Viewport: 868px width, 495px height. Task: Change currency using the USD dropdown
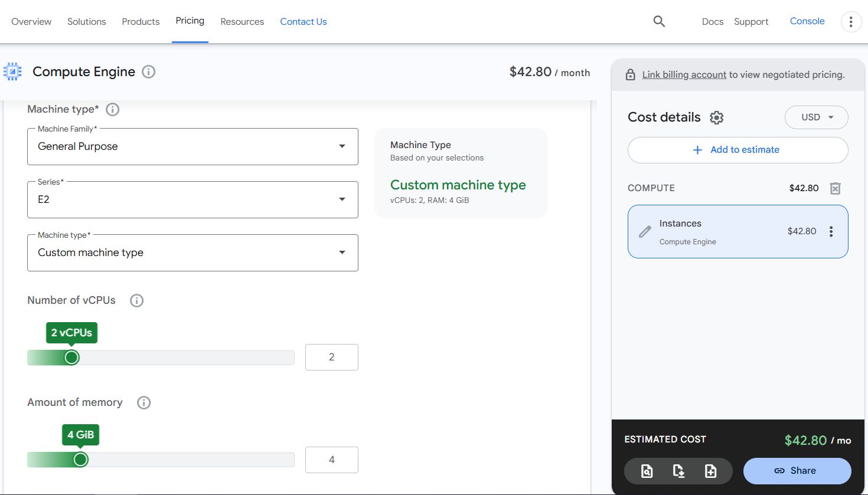pyautogui.click(x=816, y=117)
